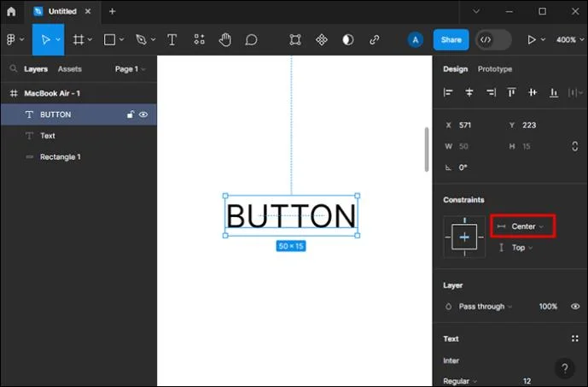588x387 pixels.
Task: Open a new tab with plus
Action: (x=112, y=11)
